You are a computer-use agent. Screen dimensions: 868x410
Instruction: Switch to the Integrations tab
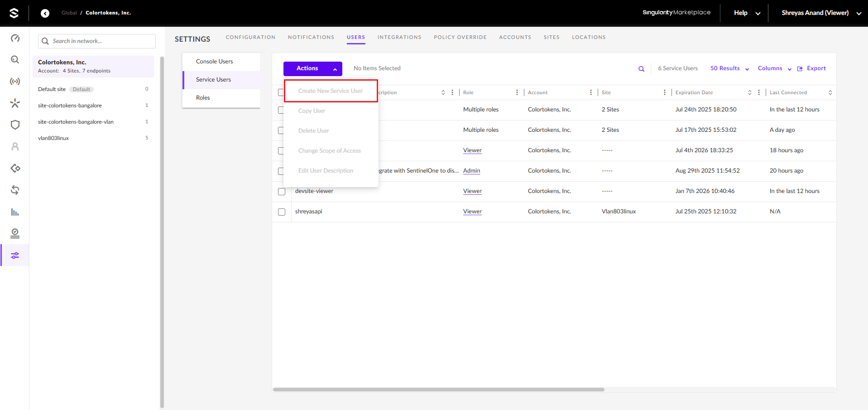coord(399,37)
